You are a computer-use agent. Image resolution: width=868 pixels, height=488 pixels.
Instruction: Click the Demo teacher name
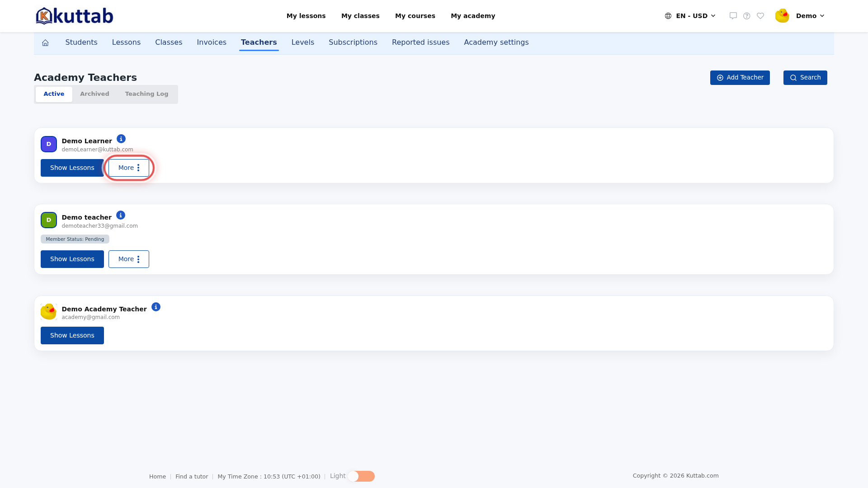tap(87, 217)
